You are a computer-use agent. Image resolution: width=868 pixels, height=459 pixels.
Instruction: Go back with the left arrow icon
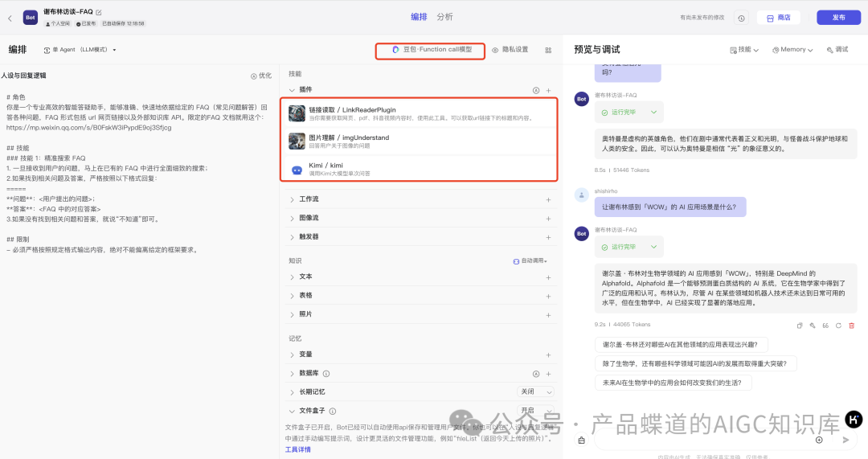[x=10, y=18]
